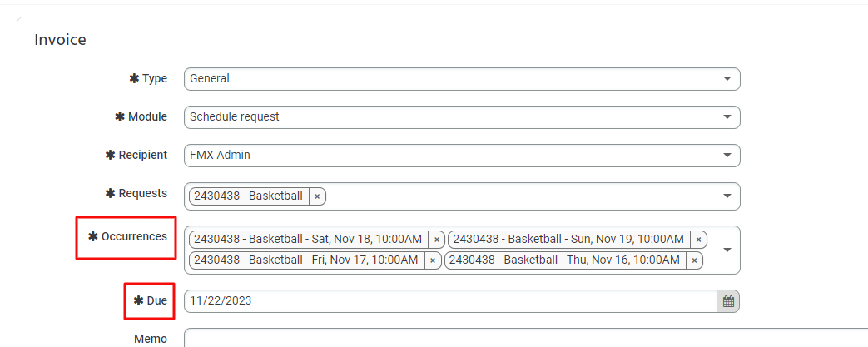Click empty area in Requests field

(516, 196)
